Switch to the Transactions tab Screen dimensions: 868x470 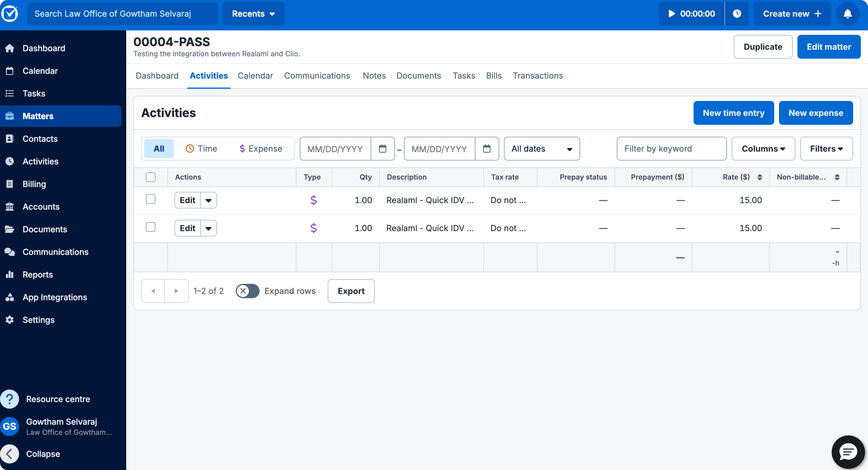click(x=538, y=76)
